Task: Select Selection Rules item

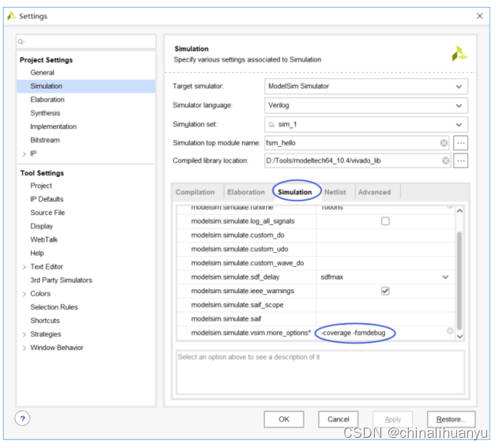Action: tap(54, 307)
